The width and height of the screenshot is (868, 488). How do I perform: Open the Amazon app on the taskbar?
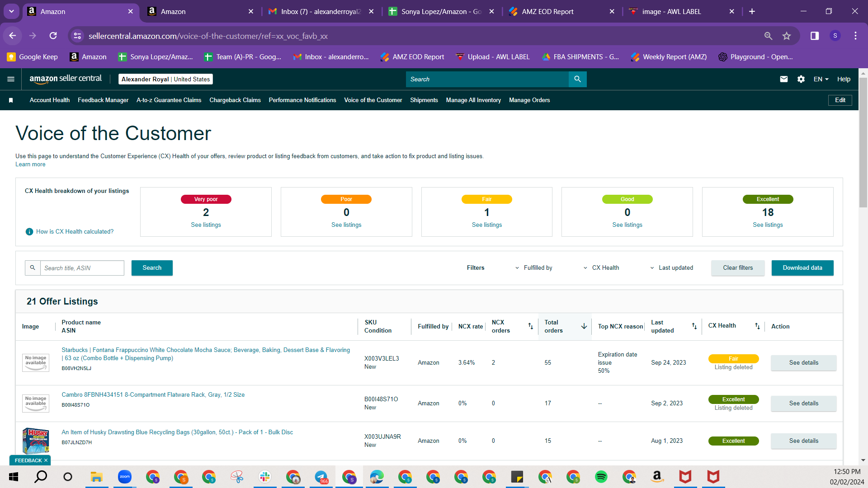(657, 477)
